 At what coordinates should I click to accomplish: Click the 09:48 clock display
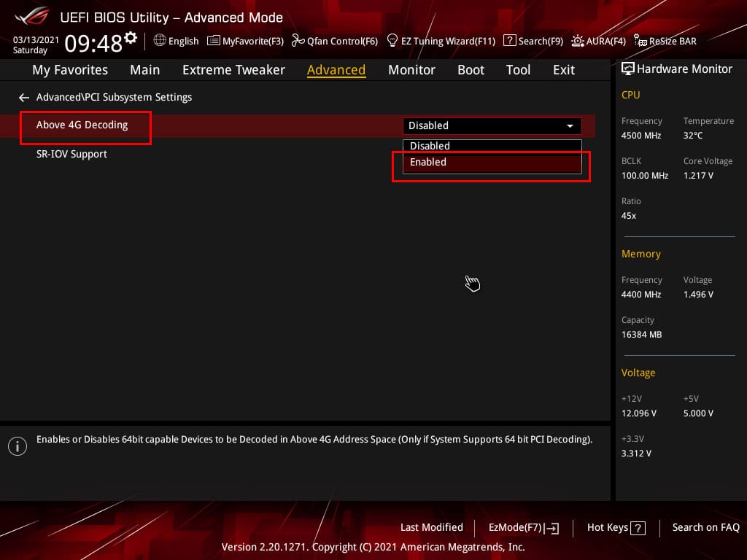(x=93, y=44)
